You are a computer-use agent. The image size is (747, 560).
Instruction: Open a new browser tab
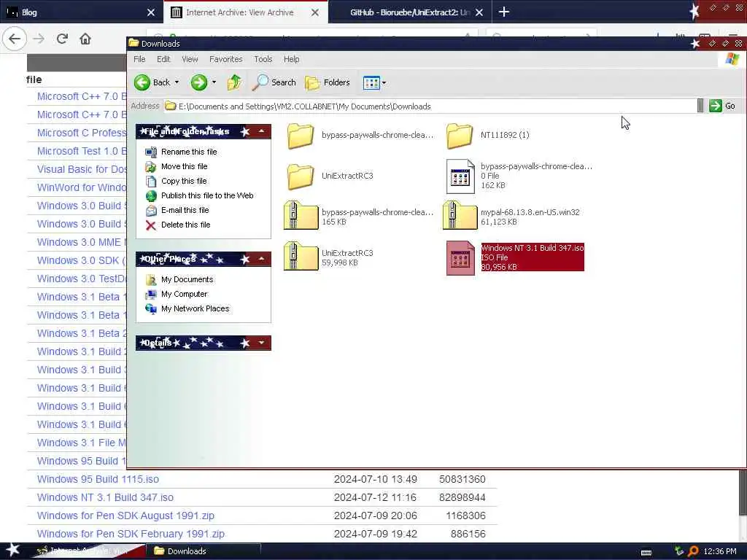tap(503, 12)
